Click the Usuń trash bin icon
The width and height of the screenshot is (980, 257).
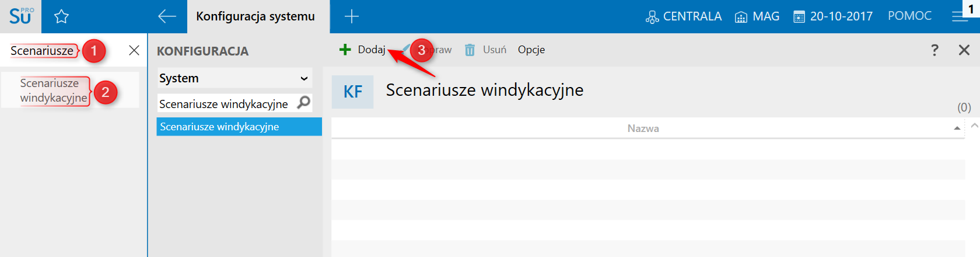pos(470,50)
